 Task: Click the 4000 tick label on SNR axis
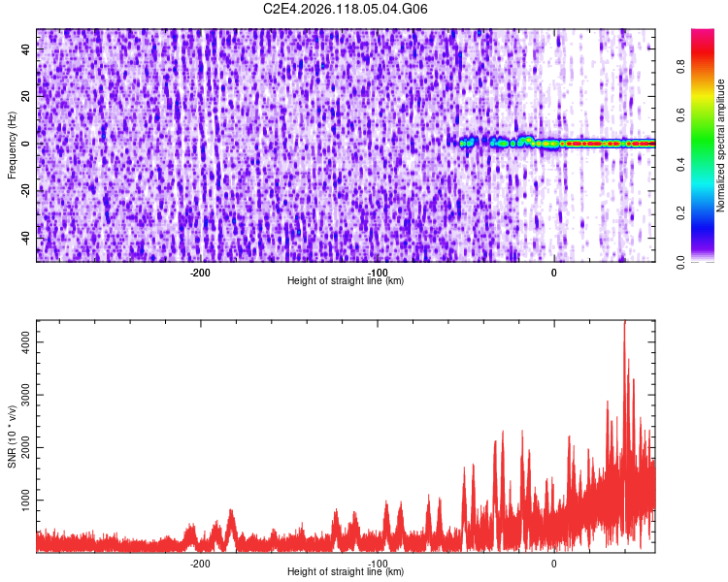[x=26, y=342]
